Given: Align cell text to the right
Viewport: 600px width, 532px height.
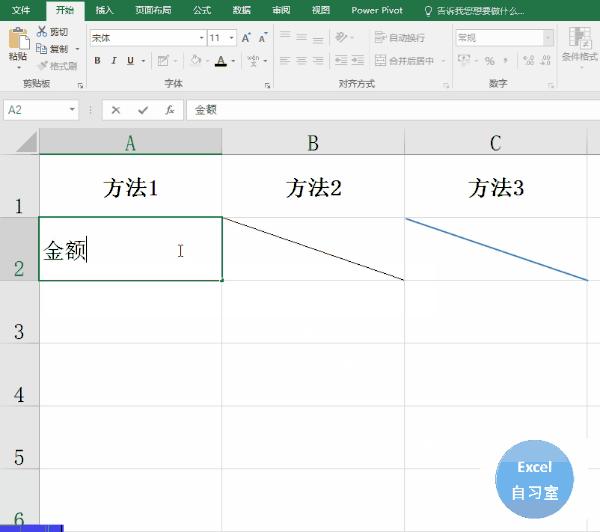Looking at the screenshot, I should [318, 60].
